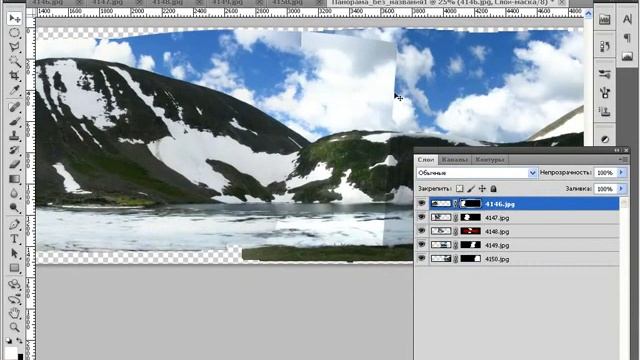
Task: Toggle lock image pixels brush icon
Action: click(x=471, y=189)
